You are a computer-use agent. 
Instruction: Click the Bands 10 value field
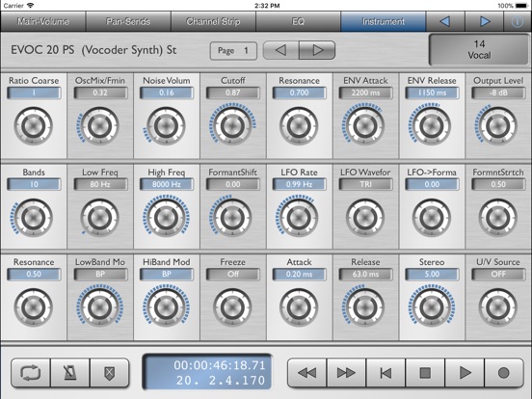click(33, 184)
